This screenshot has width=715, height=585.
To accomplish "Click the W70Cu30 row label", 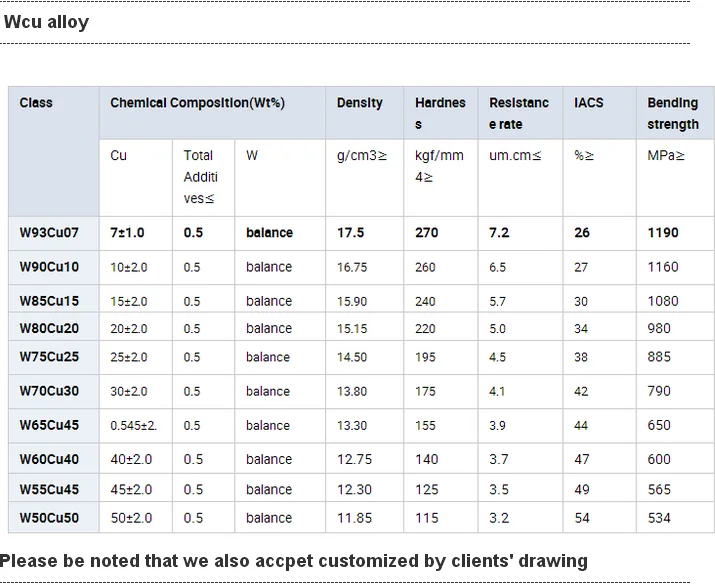I will pos(49,392).
